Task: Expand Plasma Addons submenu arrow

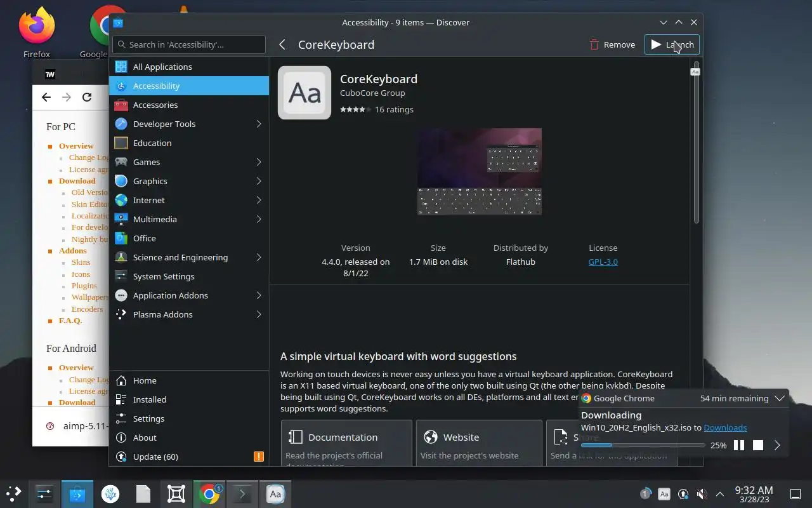Action: [x=259, y=314]
